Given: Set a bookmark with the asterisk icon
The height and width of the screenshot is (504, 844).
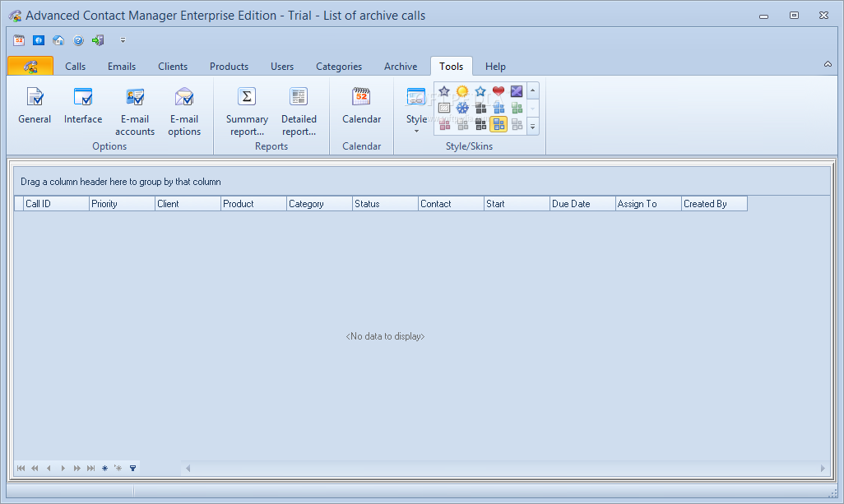Looking at the screenshot, I should click(105, 468).
